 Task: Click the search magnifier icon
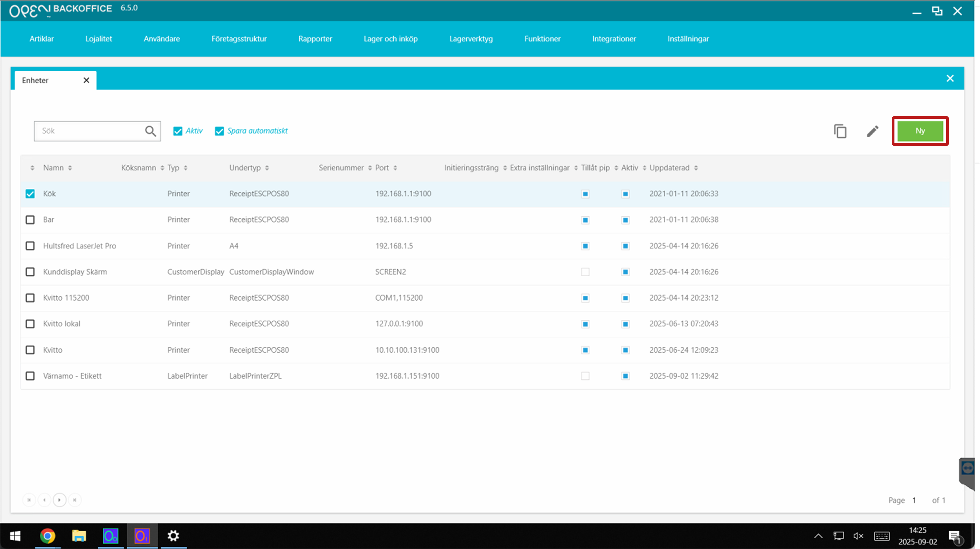pyautogui.click(x=150, y=131)
